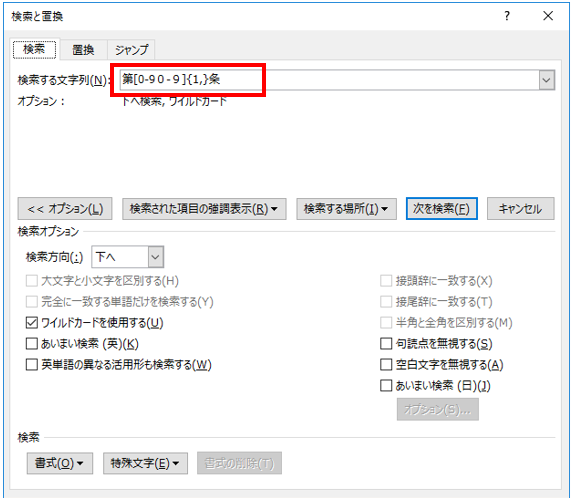The width and height of the screenshot is (574, 498).
Task: Open the 特殊文字(E) dropdown button
Action: click(145, 463)
